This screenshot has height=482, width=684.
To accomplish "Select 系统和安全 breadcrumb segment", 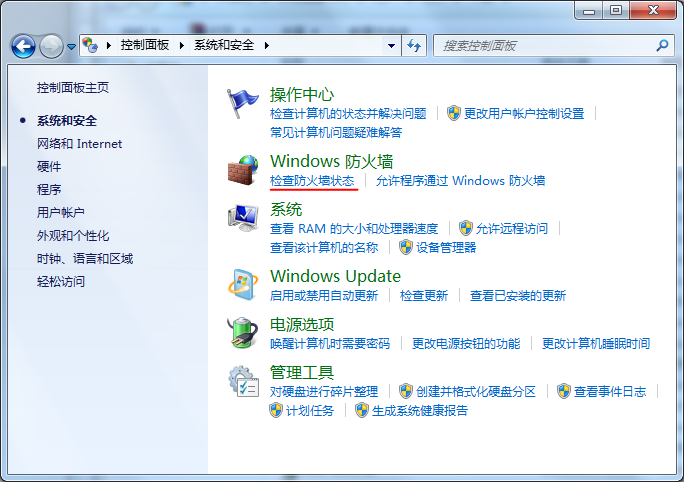I will (224, 45).
